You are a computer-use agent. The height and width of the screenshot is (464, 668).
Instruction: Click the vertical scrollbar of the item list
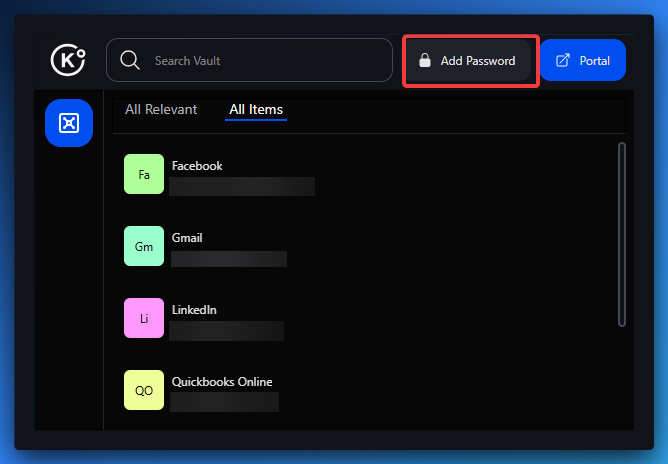622,234
